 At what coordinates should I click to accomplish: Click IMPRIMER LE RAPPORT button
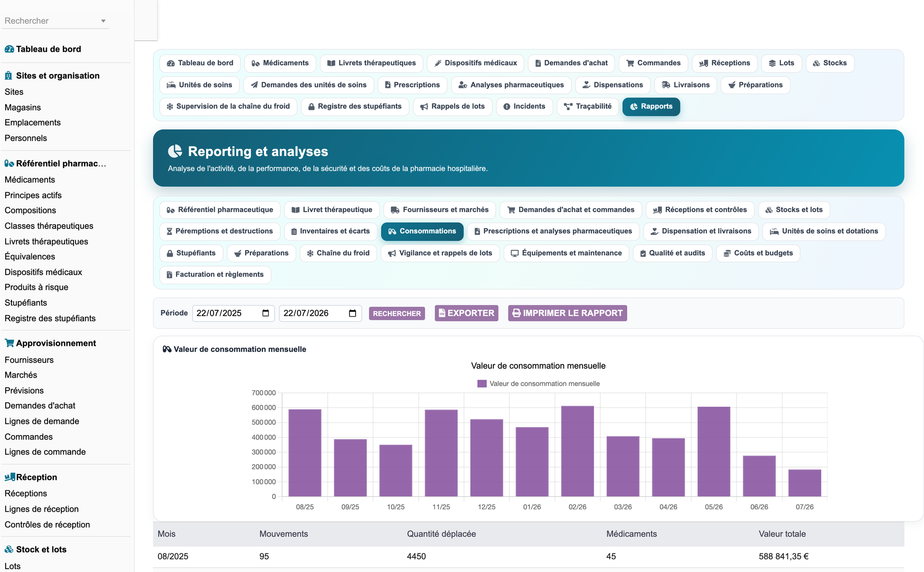coord(567,313)
